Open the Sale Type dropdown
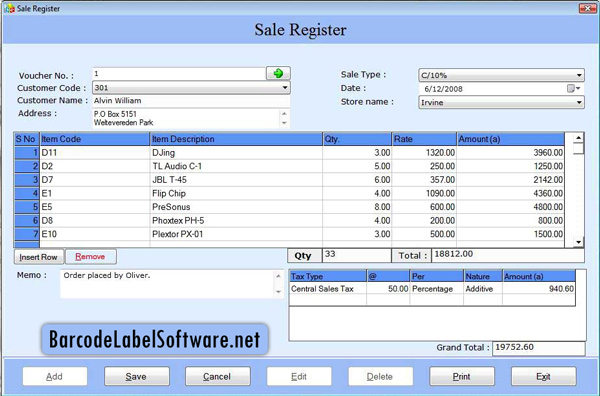This screenshot has height=396, width=600. click(x=579, y=75)
